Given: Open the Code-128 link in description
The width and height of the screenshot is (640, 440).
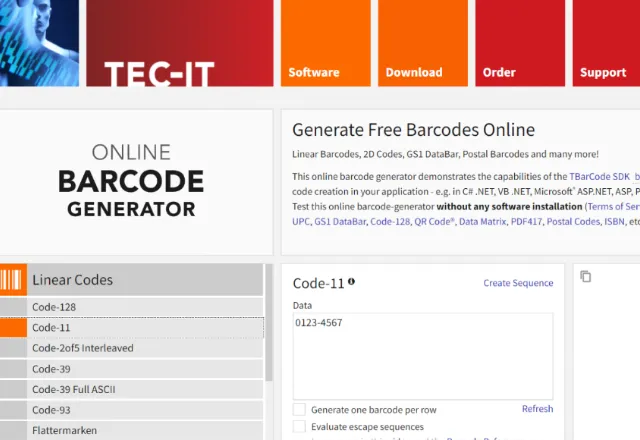Looking at the screenshot, I should [390, 221].
